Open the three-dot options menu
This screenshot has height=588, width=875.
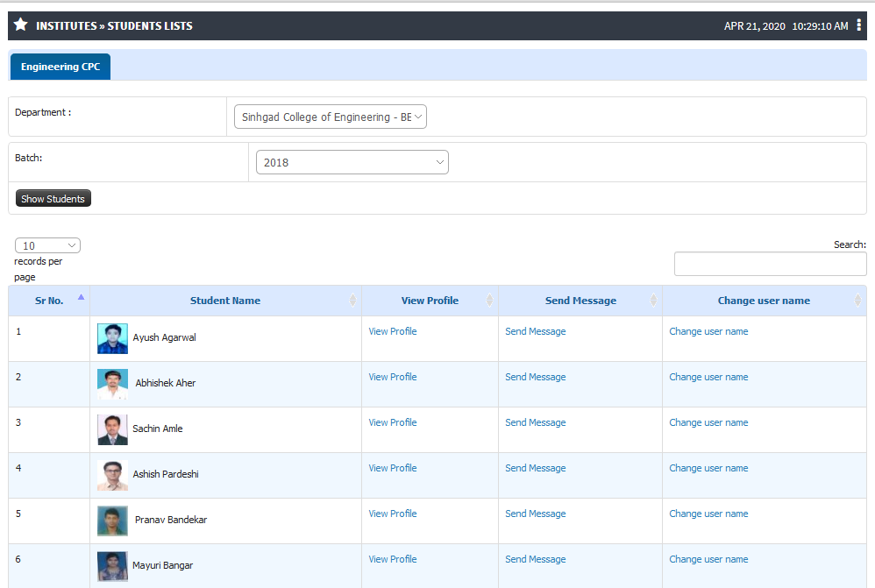pyautogui.click(x=859, y=25)
